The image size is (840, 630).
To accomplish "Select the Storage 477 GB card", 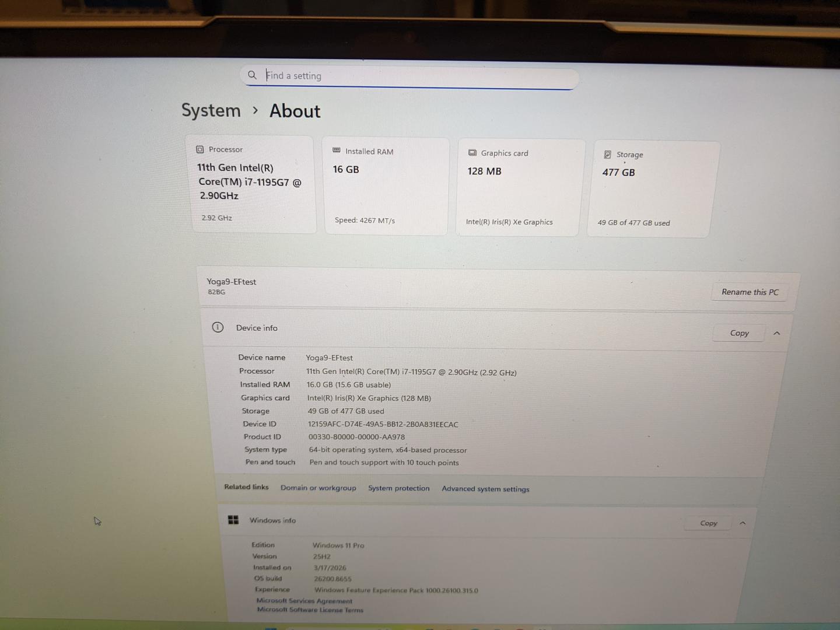I will click(x=654, y=189).
